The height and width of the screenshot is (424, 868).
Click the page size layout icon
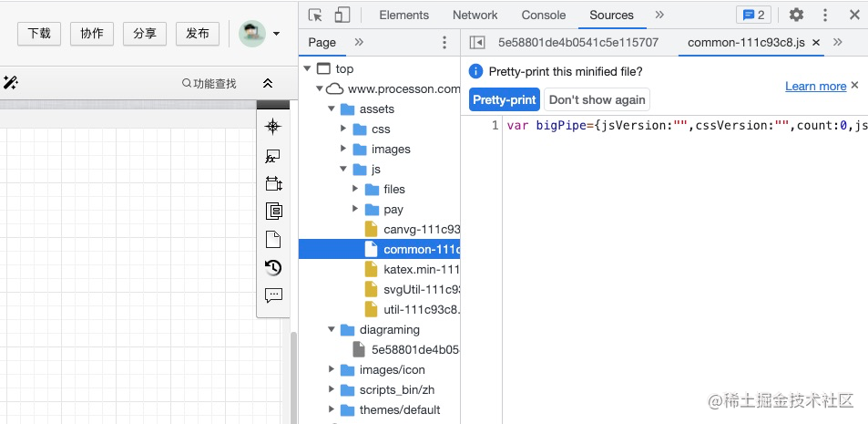point(273,183)
